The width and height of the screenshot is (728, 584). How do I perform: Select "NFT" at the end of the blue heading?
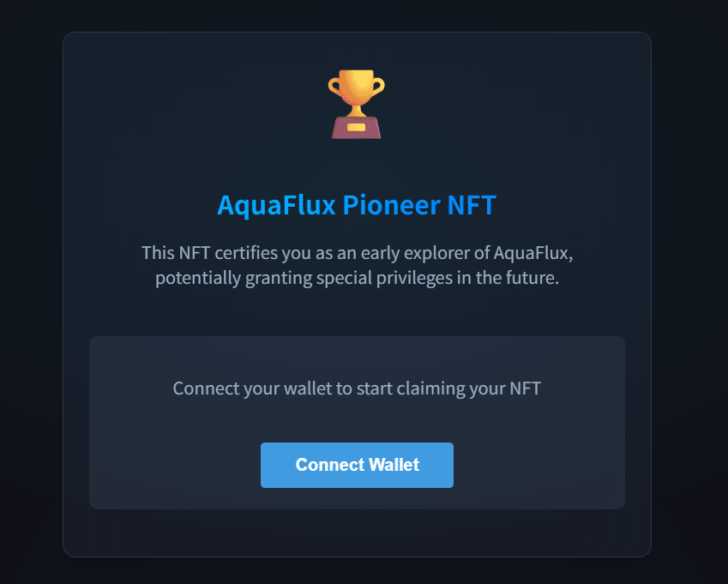(472, 205)
